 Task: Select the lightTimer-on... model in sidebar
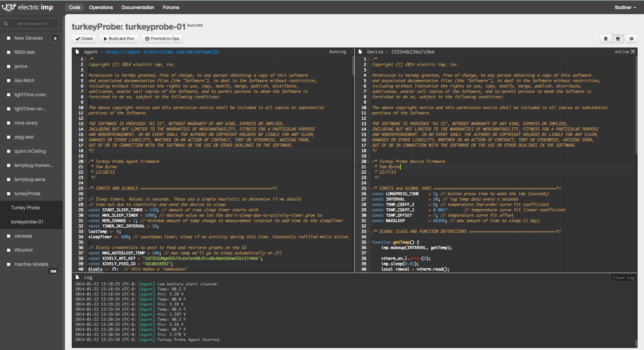pos(31,109)
